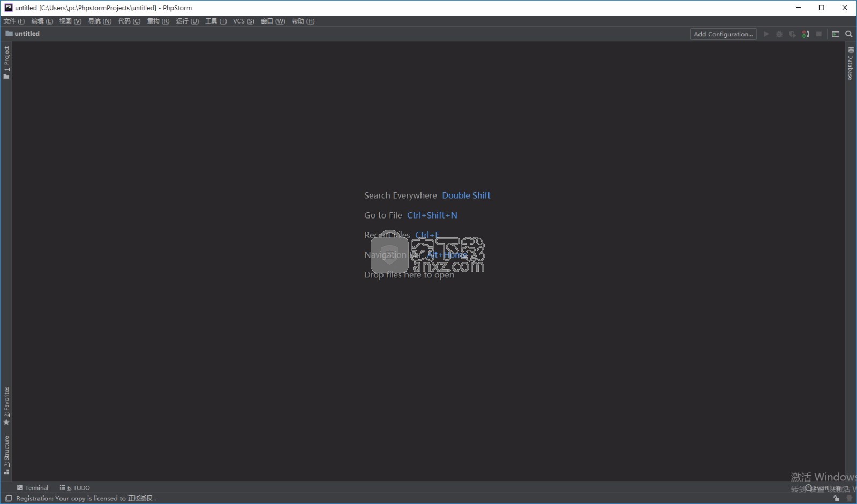Open the 运行 (U) menu

tap(187, 21)
